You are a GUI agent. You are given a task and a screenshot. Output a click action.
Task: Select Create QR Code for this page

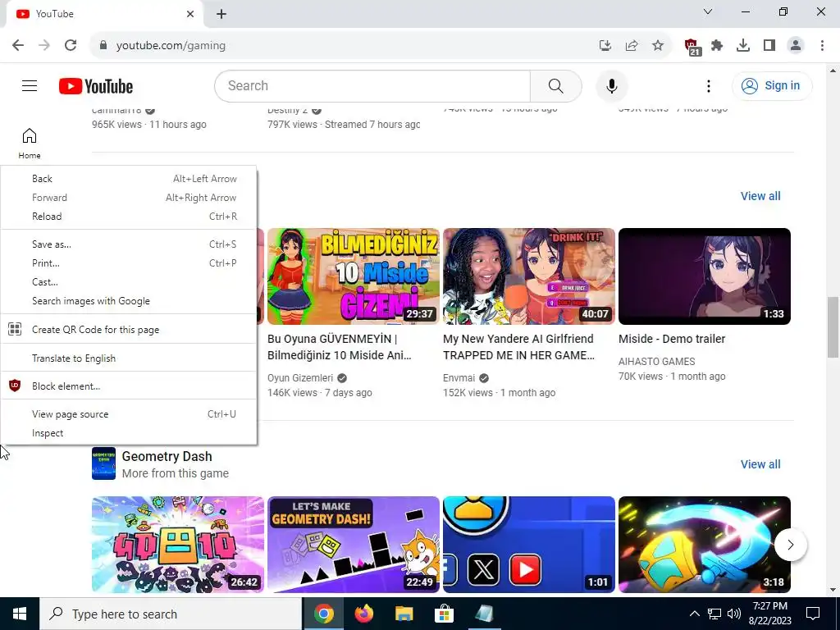tap(129, 330)
